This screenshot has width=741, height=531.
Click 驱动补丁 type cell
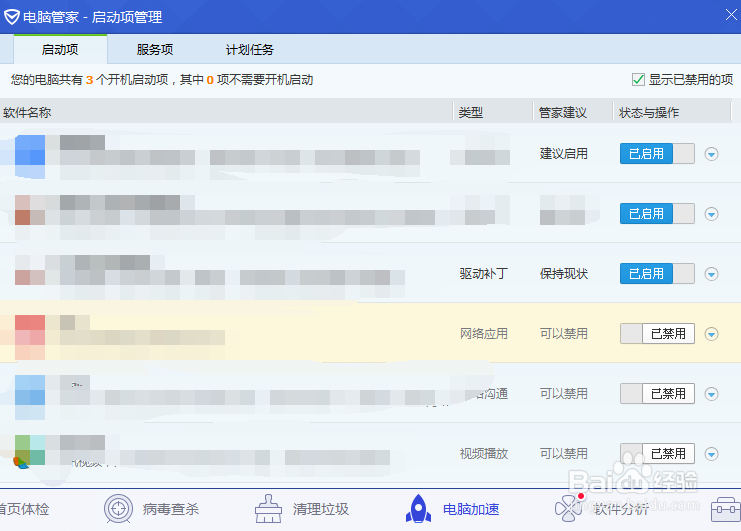coord(483,274)
